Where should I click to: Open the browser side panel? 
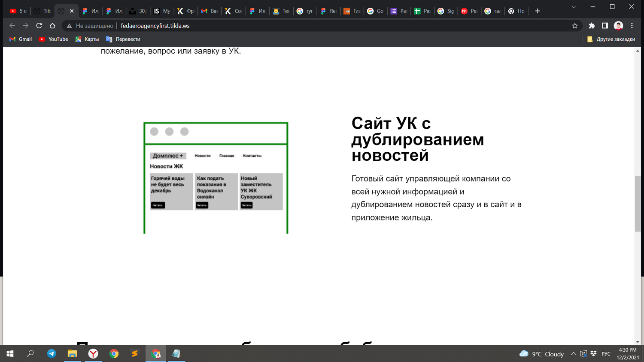pyautogui.click(x=605, y=26)
